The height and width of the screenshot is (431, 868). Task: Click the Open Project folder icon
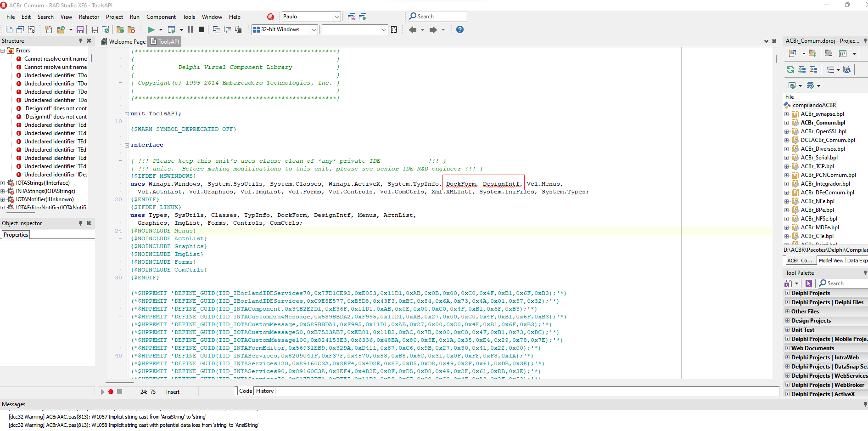pyautogui.click(x=61, y=30)
